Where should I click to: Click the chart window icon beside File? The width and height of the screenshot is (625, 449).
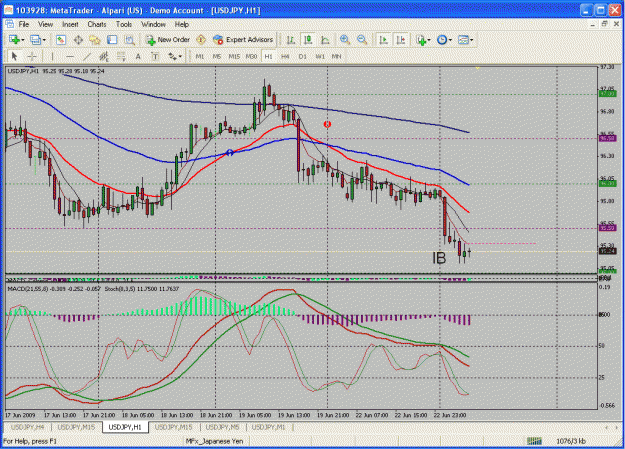pos(9,24)
